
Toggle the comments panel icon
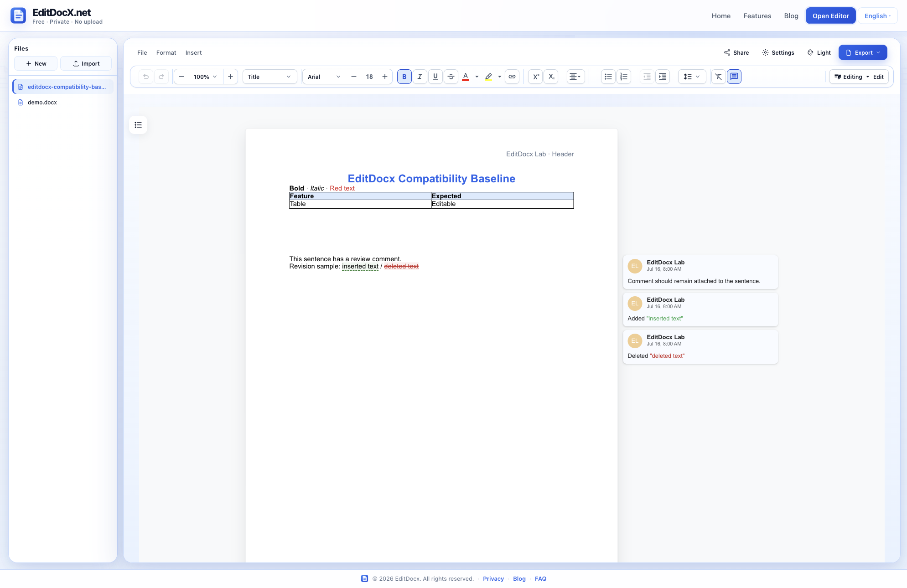pos(734,77)
